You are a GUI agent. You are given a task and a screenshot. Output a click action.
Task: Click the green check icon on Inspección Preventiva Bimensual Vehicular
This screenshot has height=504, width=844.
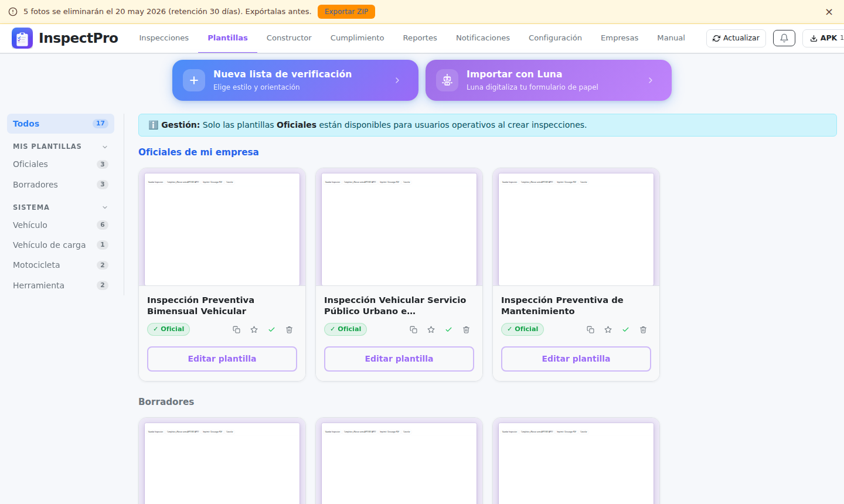pyautogui.click(x=271, y=330)
